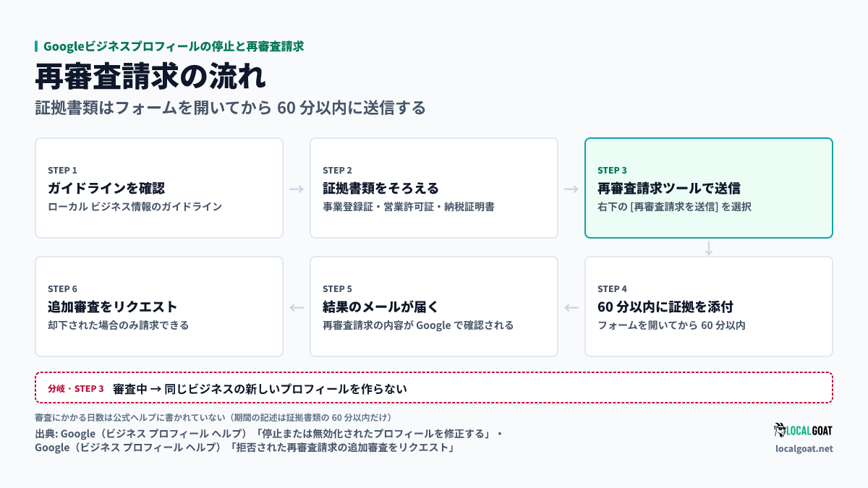Open the localgoat.net link
The image size is (868, 488).
(x=804, y=448)
